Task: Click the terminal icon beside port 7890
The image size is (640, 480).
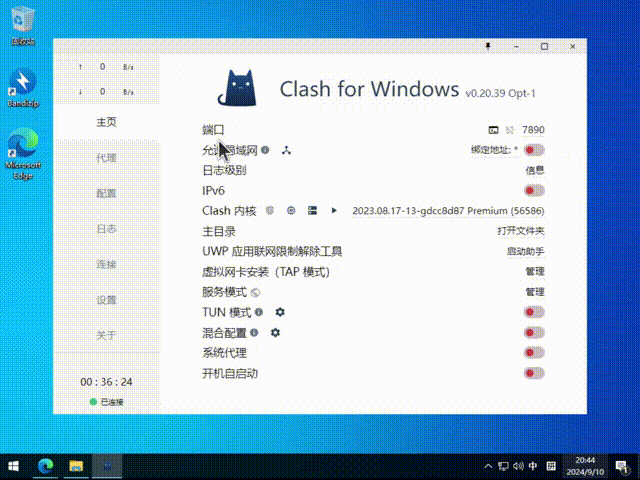Action: 493,130
